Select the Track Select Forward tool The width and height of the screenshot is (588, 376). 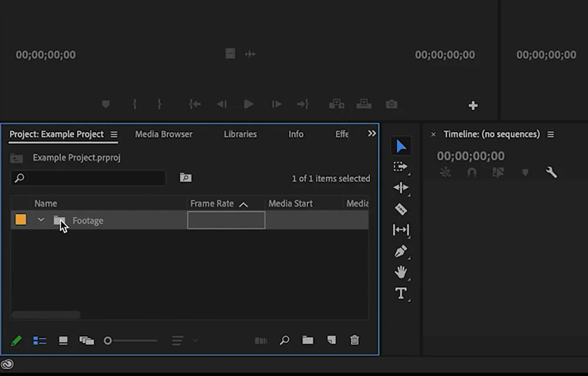click(400, 167)
